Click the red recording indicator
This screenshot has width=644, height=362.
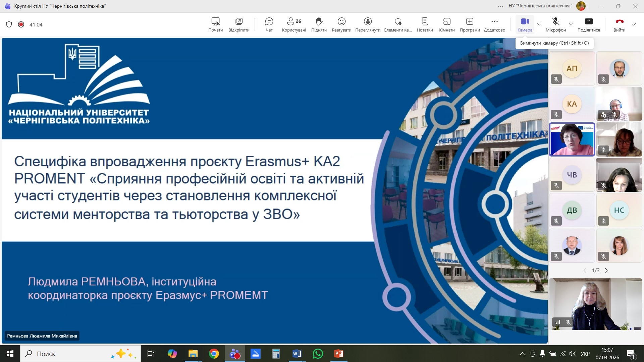[21, 24]
